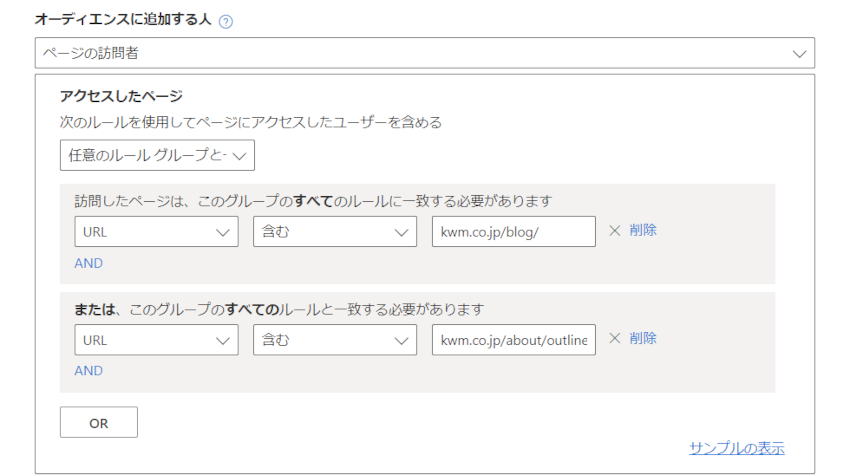Click the chevron arrow of ページの訪問者 dropdown
The height and width of the screenshot is (475, 850).
[800, 54]
